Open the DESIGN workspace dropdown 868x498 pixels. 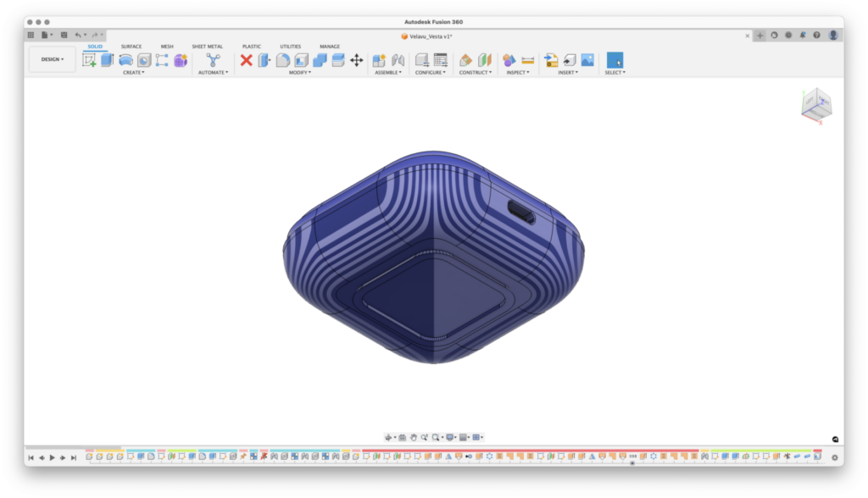[x=51, y=59]
